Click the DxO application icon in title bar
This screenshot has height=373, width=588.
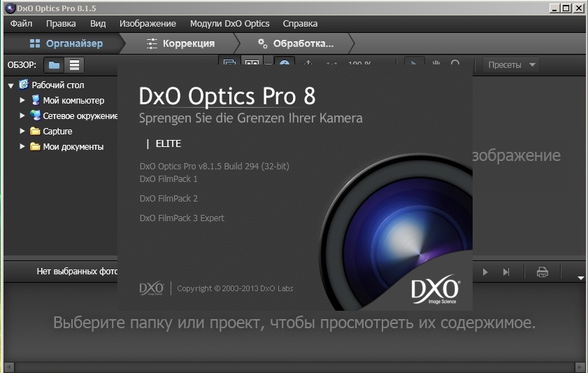click(10, 8)
